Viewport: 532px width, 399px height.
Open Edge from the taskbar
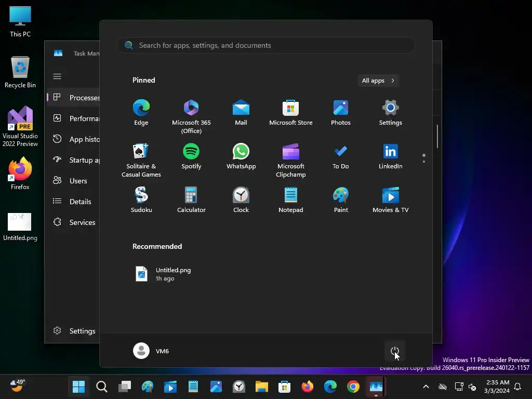(x=330, y=387)
